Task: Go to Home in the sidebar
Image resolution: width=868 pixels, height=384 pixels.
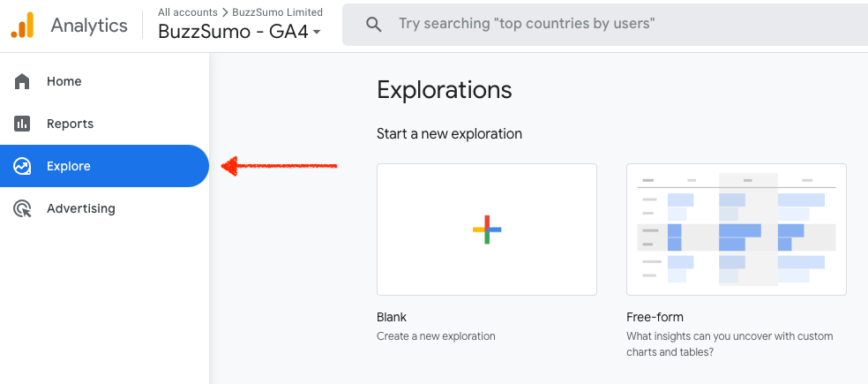Action: (64, 81)
